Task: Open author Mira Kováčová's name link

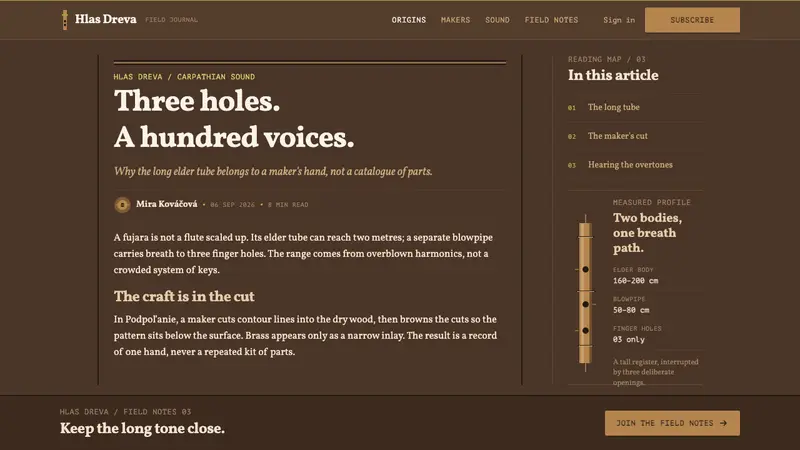Action: tap(166, 204)
